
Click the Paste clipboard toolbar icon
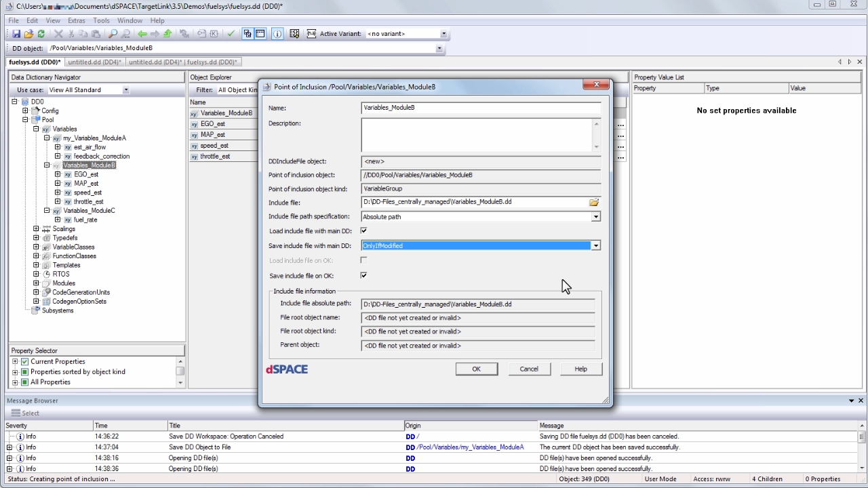(x=96, y=33)
